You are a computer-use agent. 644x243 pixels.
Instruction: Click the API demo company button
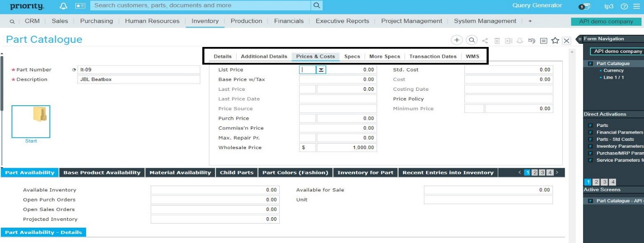point(606,21)
